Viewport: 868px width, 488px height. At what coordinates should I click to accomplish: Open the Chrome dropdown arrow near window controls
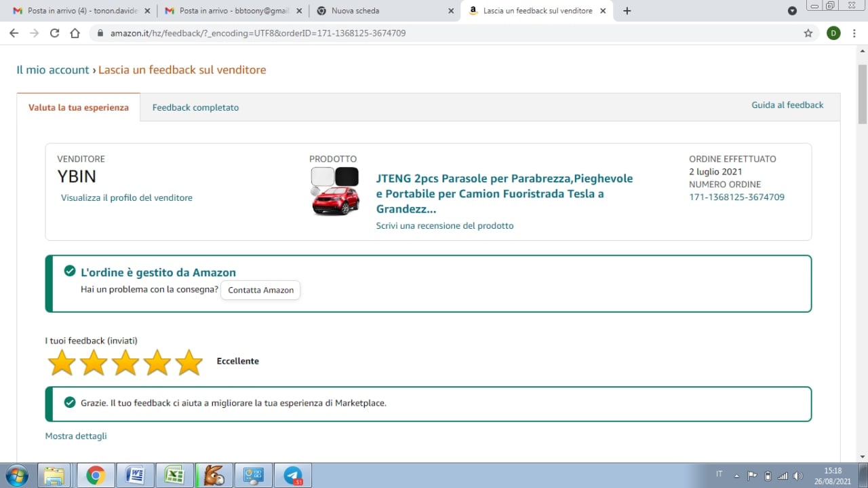[x=792, y=11]
